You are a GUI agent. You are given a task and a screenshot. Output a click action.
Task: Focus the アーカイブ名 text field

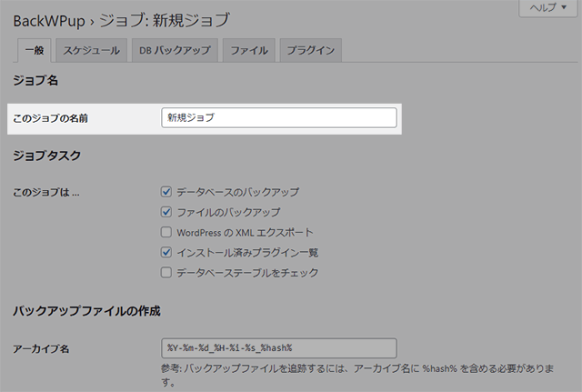coord(278,348)
